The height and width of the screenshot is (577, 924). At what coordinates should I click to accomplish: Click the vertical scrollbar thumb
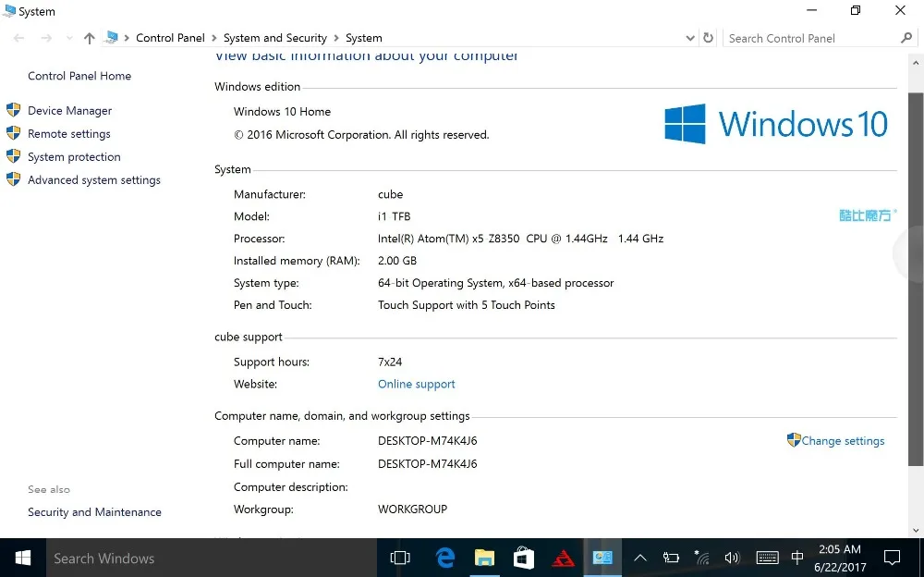point(915,278)
